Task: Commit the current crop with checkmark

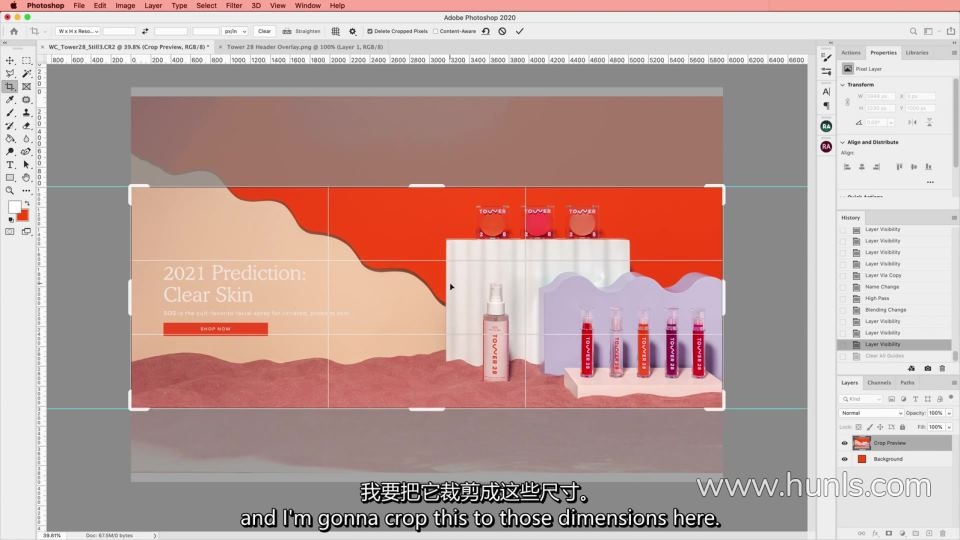Action: point(519,31)
